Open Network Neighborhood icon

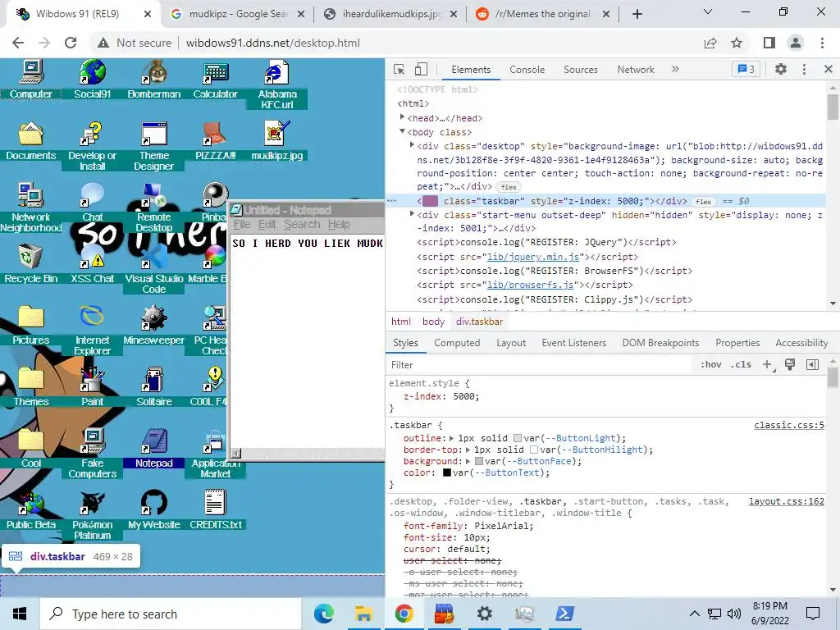(x=30, y=208)
